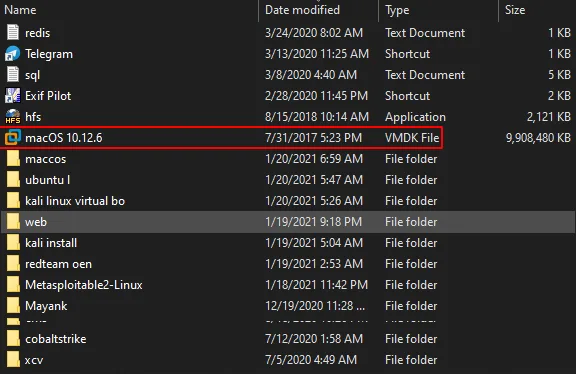Click the sql text file icon

click(13, 74)
